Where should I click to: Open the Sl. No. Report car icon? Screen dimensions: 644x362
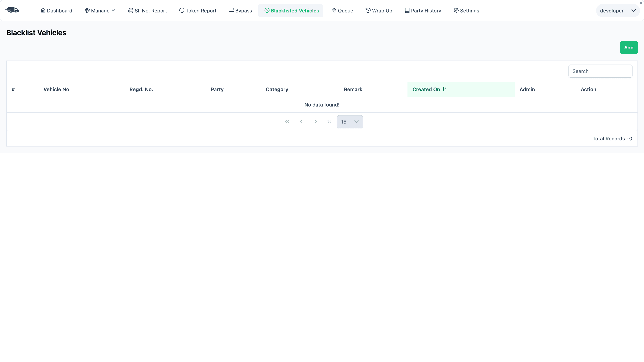pyautogui.click(x=131, y=11)
